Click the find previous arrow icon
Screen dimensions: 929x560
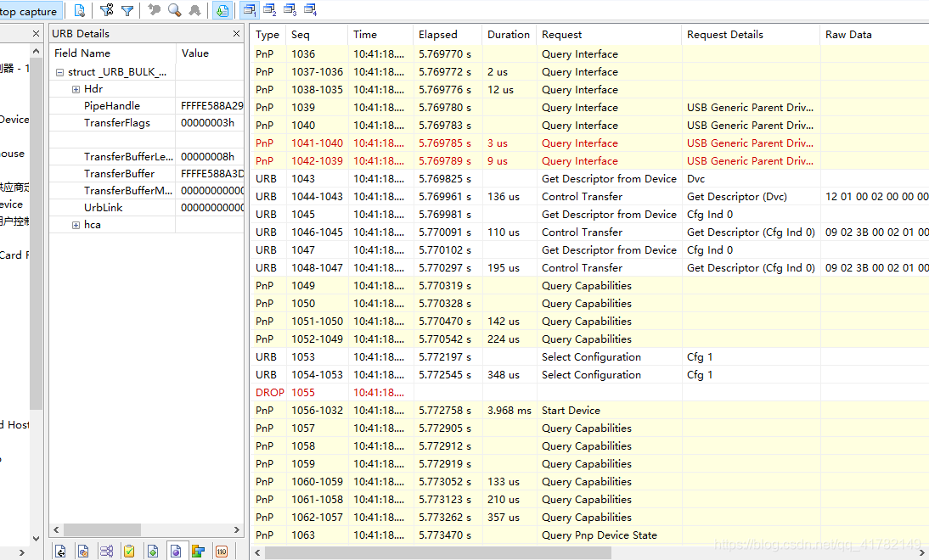tap(154, 10)
